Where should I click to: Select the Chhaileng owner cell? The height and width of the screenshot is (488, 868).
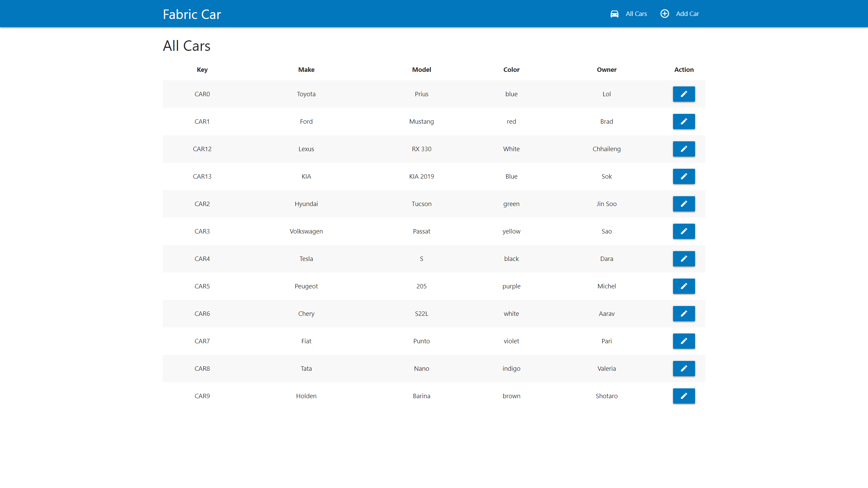(x=606, y=149)
